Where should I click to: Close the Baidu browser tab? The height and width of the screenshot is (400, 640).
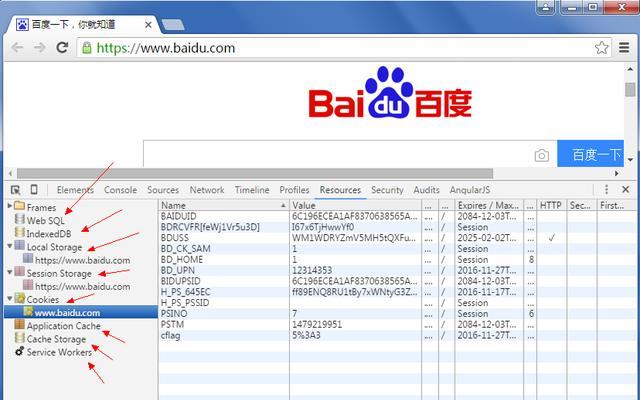[x=148, y=25]
